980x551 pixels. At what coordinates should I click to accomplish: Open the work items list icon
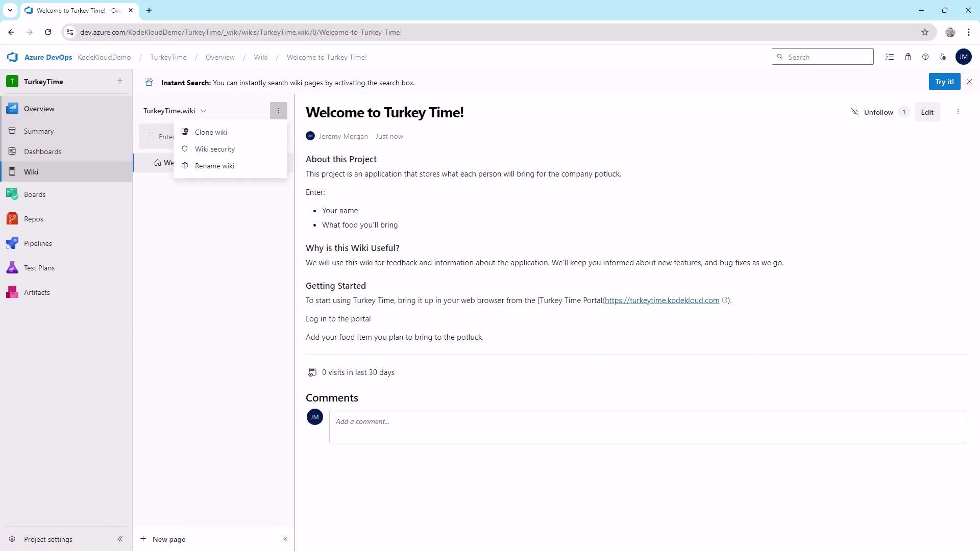point(890,57)
